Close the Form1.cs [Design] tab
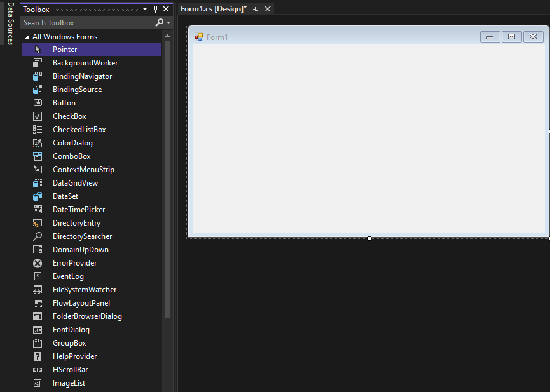The width and height of the screenshot is (550, 392). click(x=268, y=9)
